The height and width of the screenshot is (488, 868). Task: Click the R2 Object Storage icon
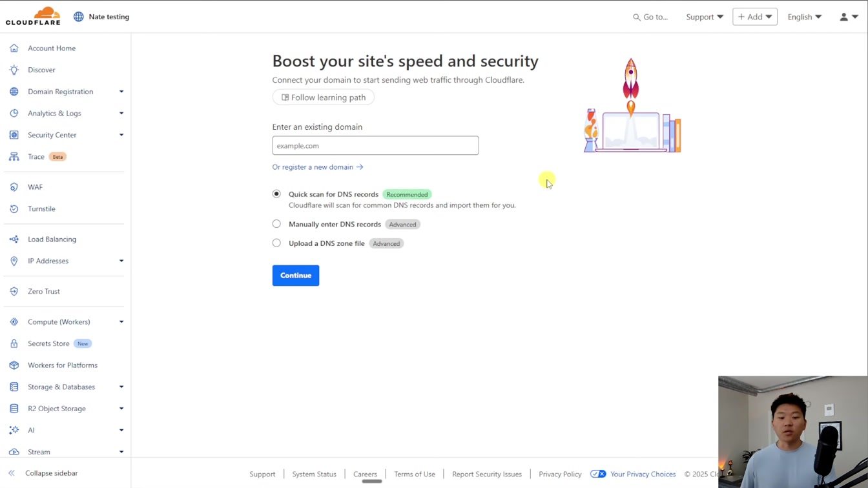14,409
